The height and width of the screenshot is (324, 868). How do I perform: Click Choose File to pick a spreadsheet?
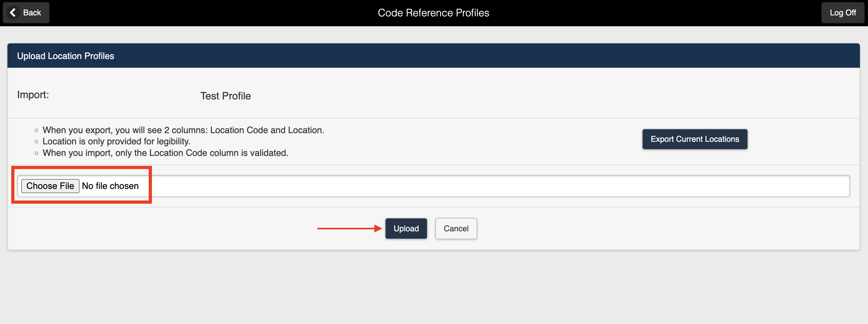50,186
